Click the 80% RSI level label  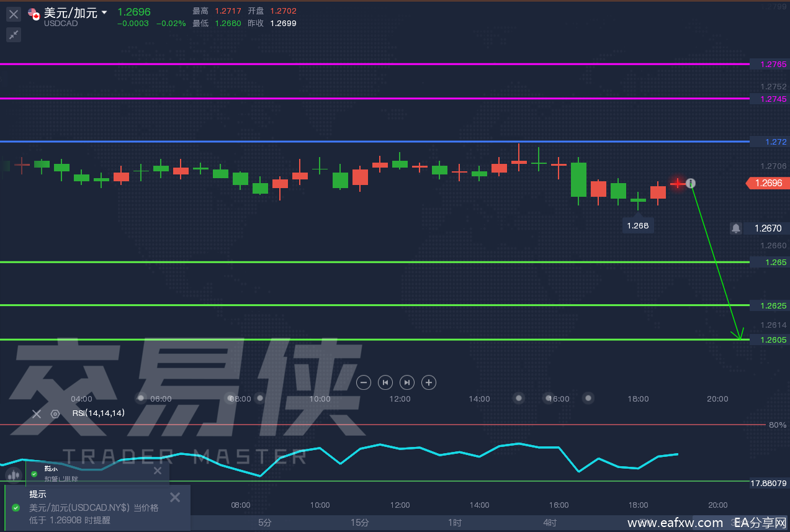[778, 425]
